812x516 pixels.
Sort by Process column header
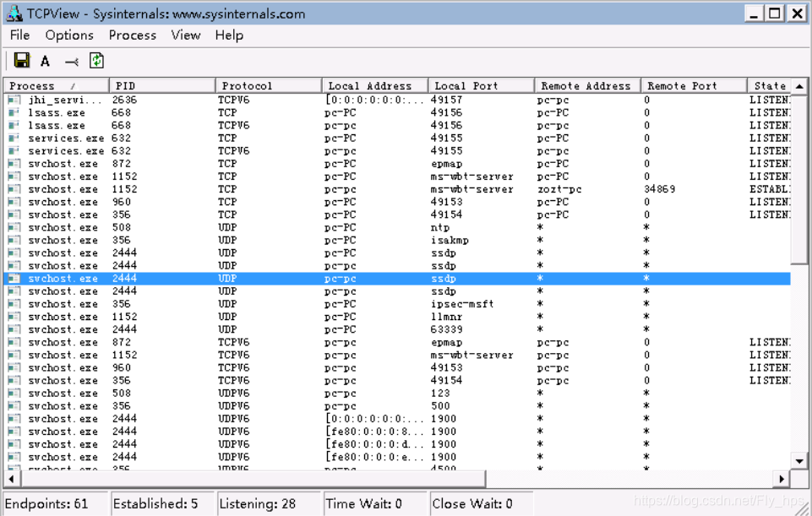[x=57, y=86]
